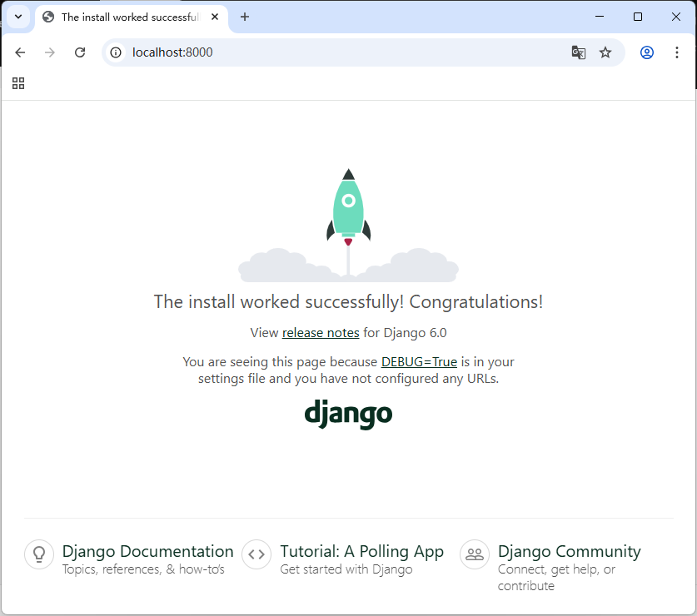The width and height of the screenshot is (697, 616).
Task: View site information icon in address bar
Action: (116, 52)
